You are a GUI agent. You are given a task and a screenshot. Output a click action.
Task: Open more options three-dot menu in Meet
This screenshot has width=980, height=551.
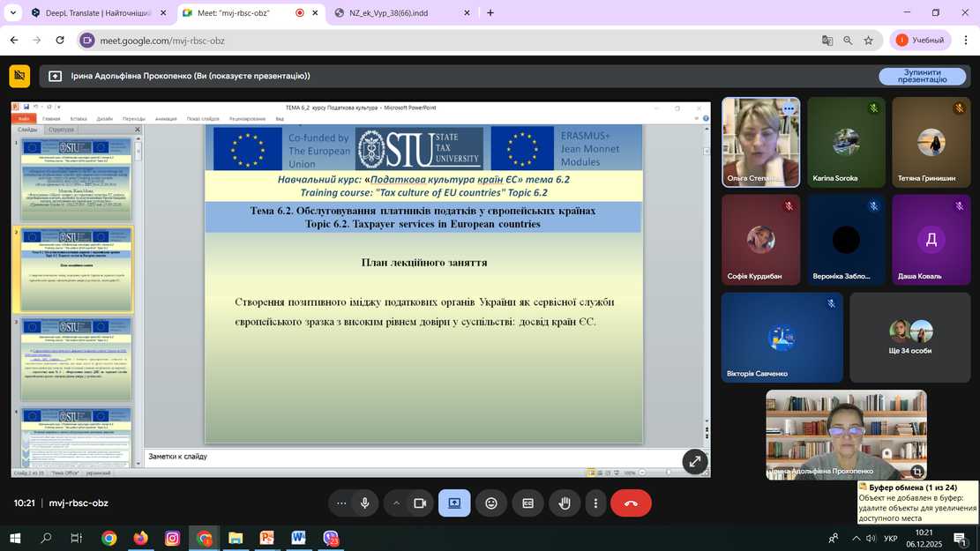click(x=596, y=503)
